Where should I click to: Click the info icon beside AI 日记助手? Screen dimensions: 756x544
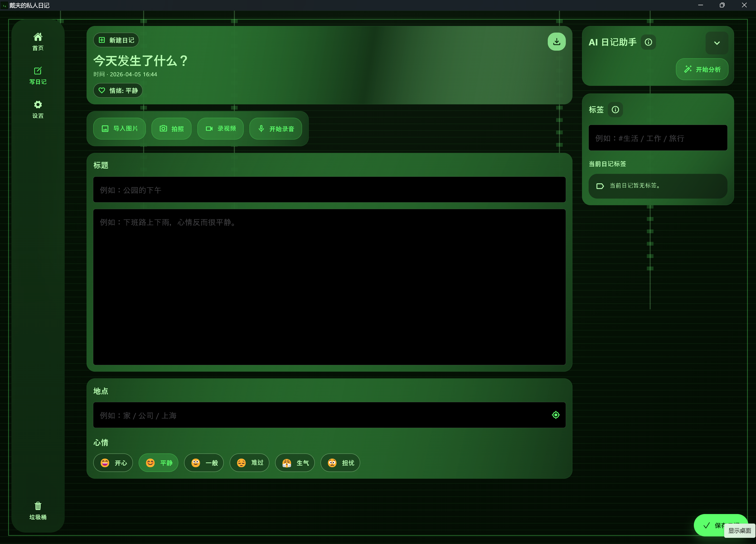point(648,42)
